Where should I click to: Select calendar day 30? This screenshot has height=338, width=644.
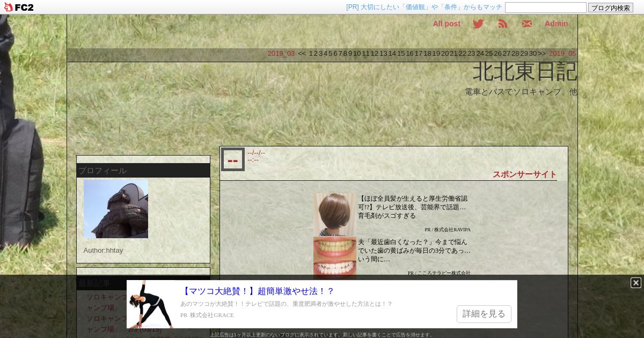point(533,54)
